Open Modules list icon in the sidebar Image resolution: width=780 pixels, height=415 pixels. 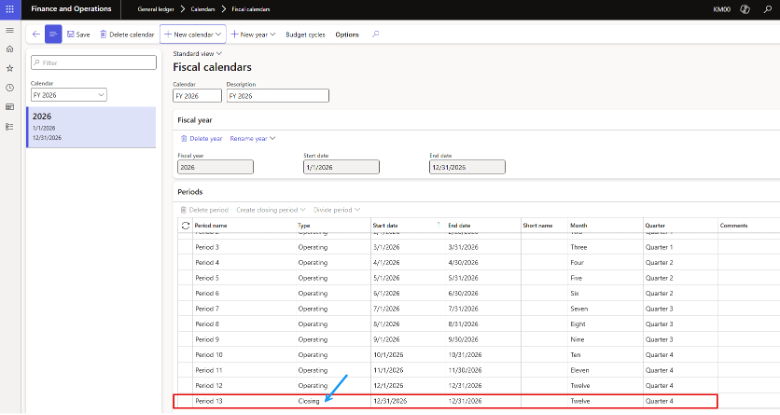pos(9,127)
